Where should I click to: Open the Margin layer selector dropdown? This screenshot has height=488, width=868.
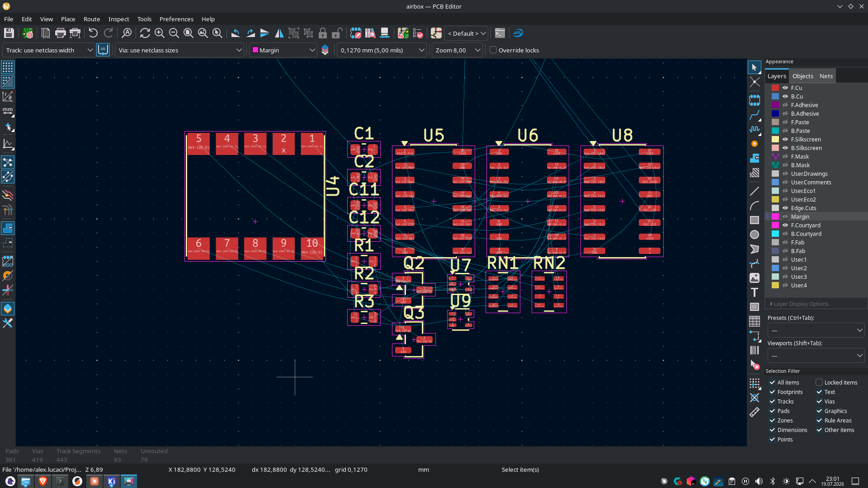(283, 50)
